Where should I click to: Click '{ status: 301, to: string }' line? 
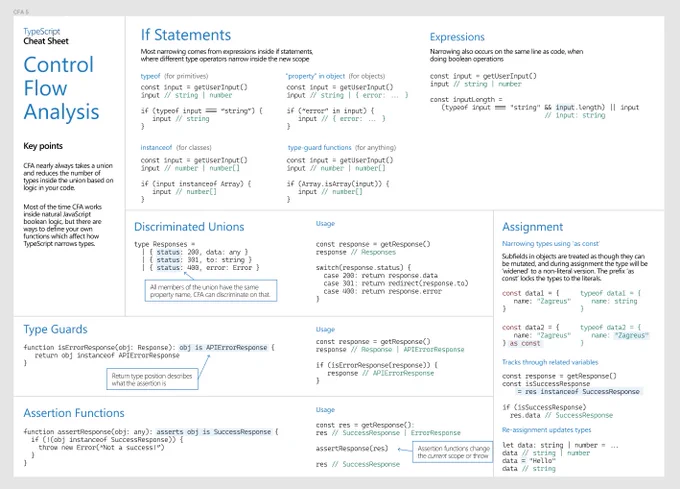[x=200, y=260]
